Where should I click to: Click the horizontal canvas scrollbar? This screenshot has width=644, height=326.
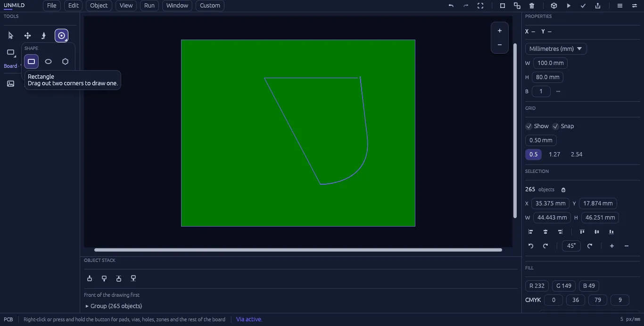click(x=298, y=250)
